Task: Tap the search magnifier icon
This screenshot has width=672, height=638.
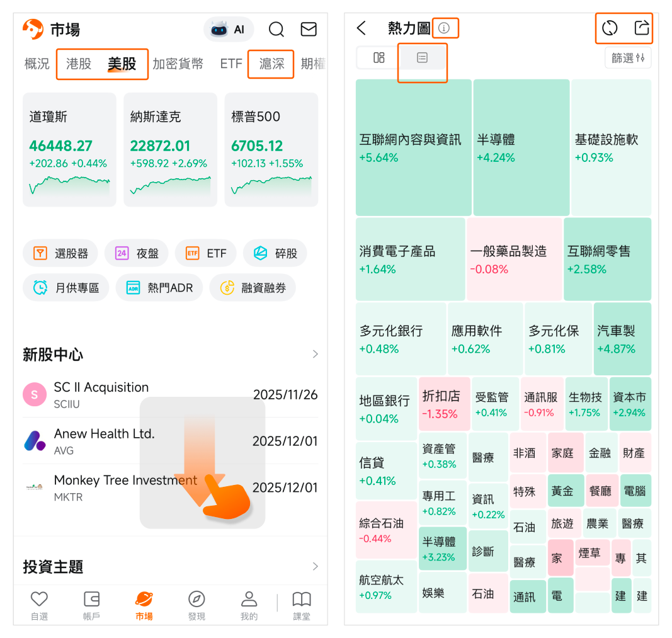Action: [276, 30]
